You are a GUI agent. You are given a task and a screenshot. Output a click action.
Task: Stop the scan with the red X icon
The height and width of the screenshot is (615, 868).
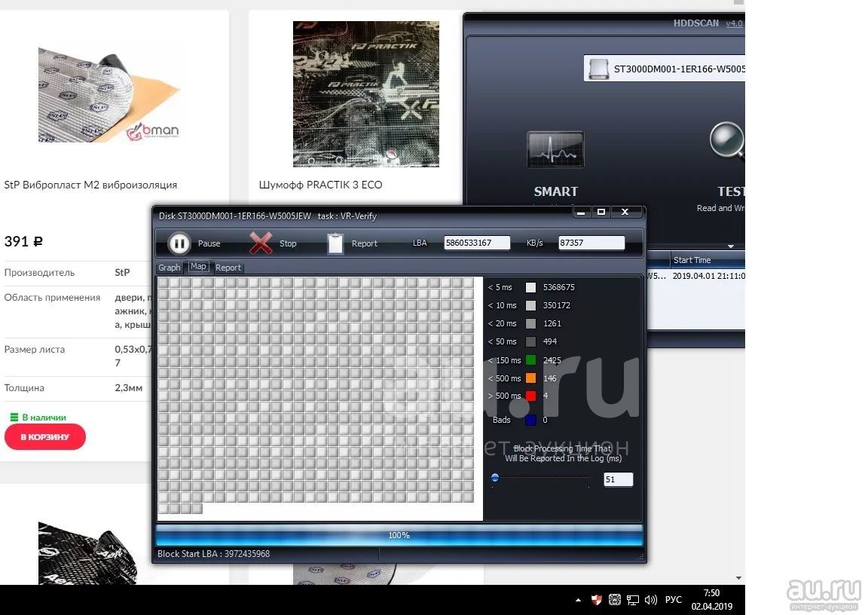tap(261, 243)
